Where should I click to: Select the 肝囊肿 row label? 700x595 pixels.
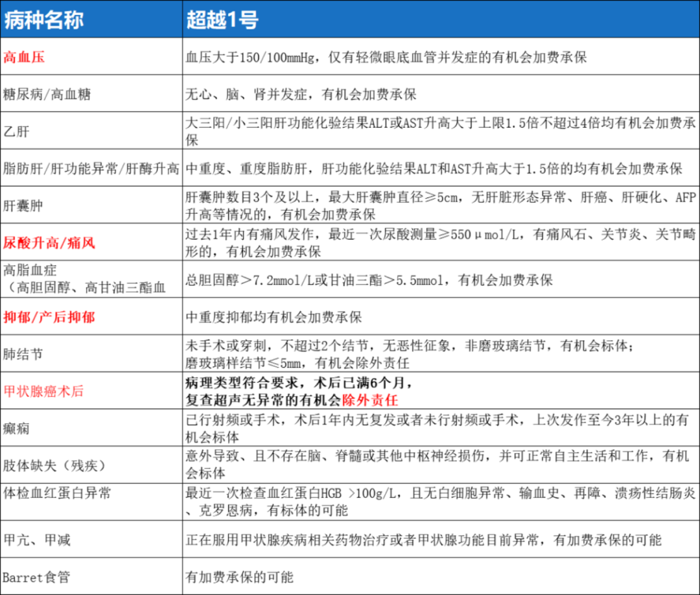[x=91, y=205]
